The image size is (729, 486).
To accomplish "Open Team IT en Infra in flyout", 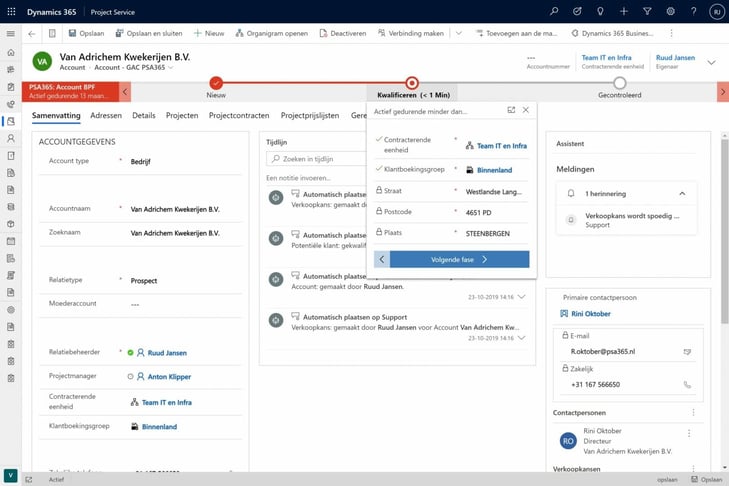I will pos(502,146).
